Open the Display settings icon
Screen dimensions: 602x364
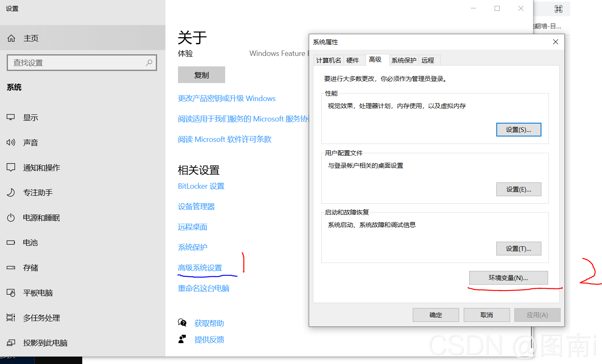coord(11,118)
